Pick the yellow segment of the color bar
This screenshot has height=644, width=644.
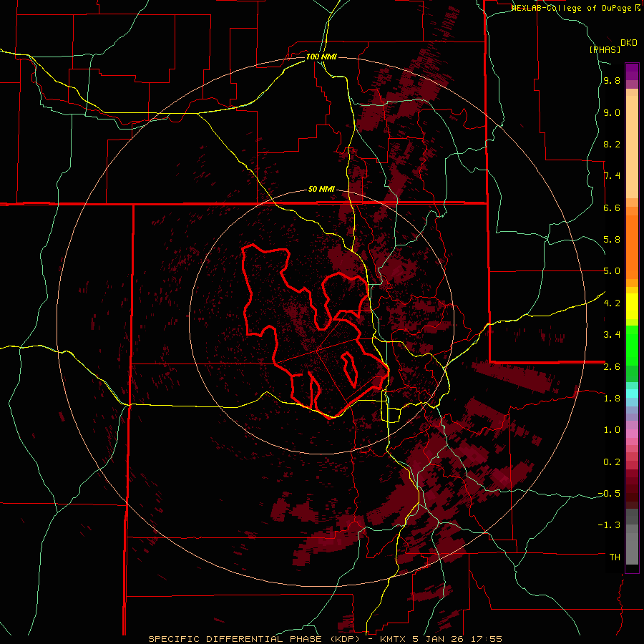632,306
